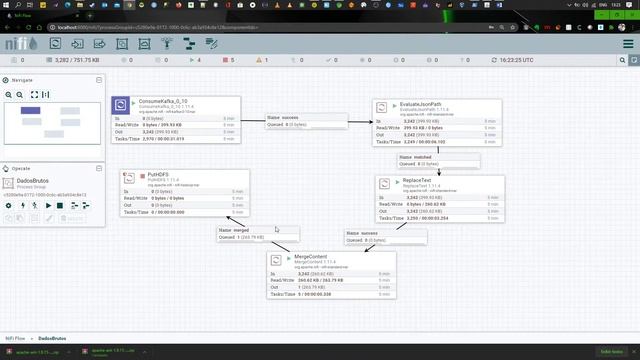
Task: Start the DadosBrutos process group
Action: coord(48,206)
